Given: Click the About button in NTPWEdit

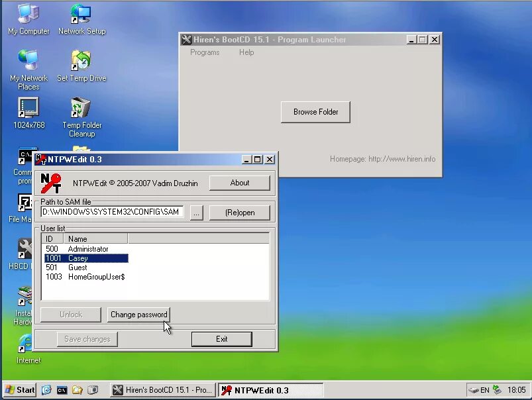Looking at the screenshot, I should click(240, 183).
